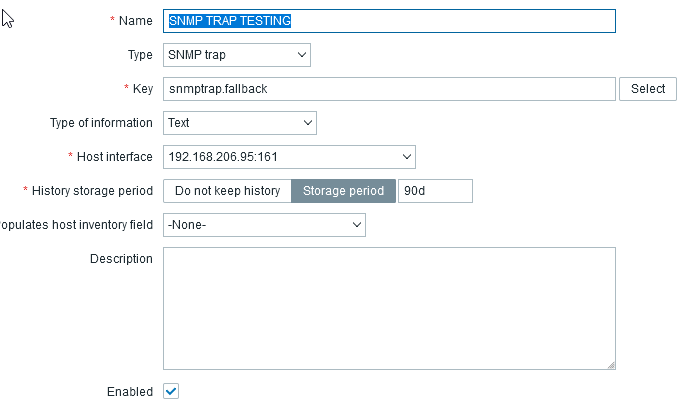Click the Description box resize handle
692x407 pixels.
610,365
